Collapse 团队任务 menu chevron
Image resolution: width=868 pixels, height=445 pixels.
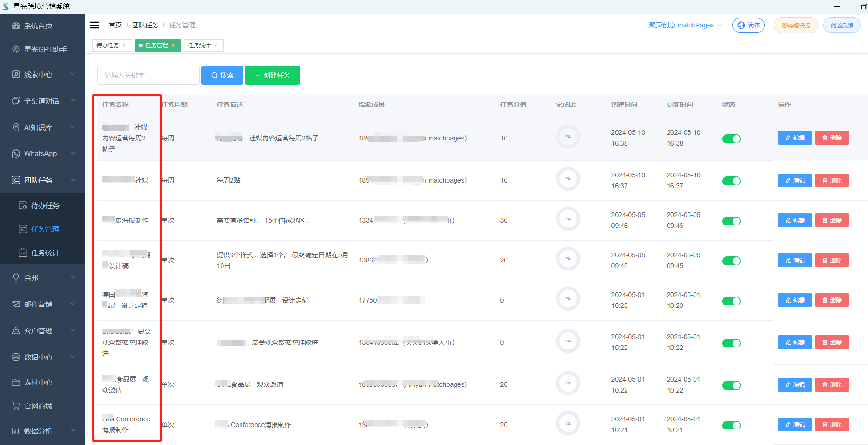click(73, 180)
